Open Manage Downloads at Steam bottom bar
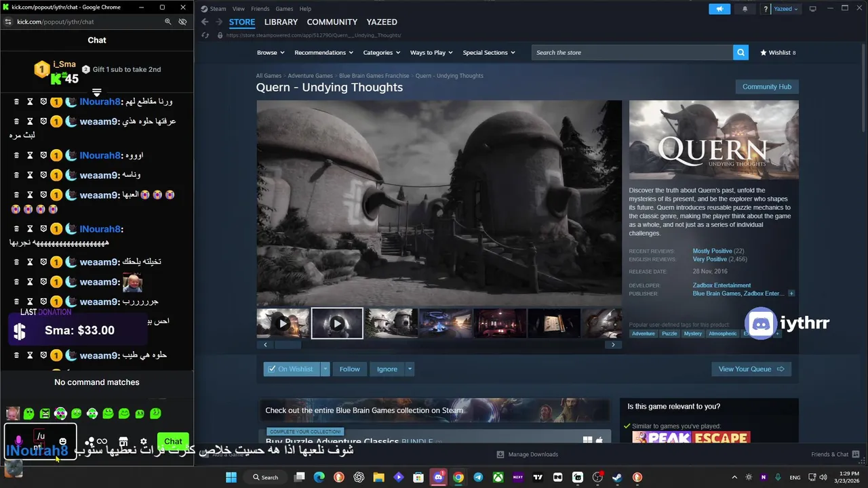The image size is (868, 488). tap(527, 454)
